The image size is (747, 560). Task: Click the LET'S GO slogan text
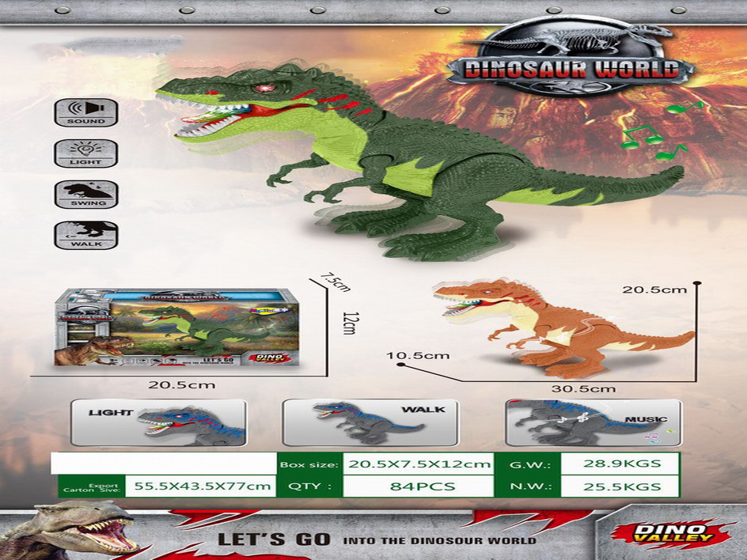coord(273,539)
